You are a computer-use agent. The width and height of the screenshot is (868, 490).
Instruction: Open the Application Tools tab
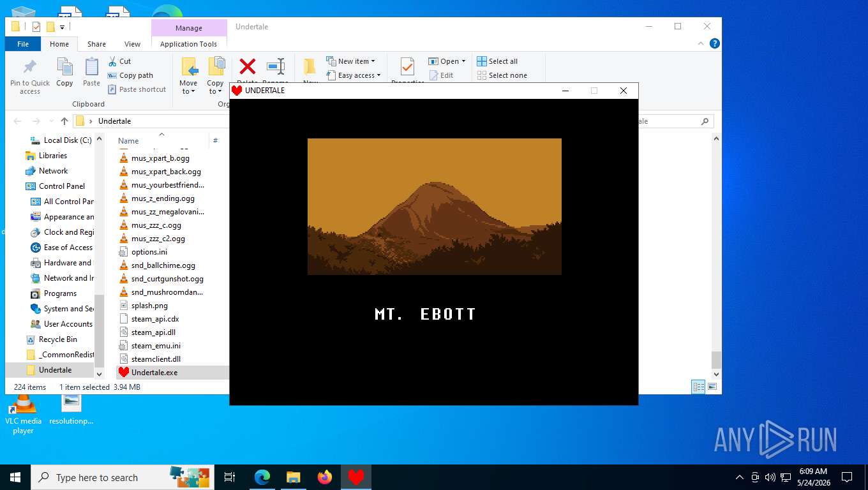tap(189, 44)
